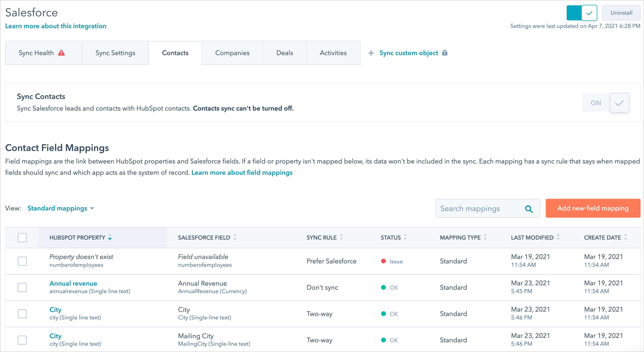Sort by Status column arrows
The width and height of the screenshot is (644, 352).
pyautogui.click(x=405, y=237)
